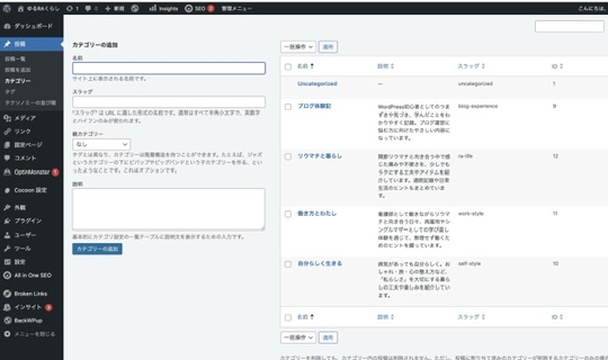Viewport: 608px width, 360px height.
Task: Click the slug text work-style
Action: coord(471,213)
